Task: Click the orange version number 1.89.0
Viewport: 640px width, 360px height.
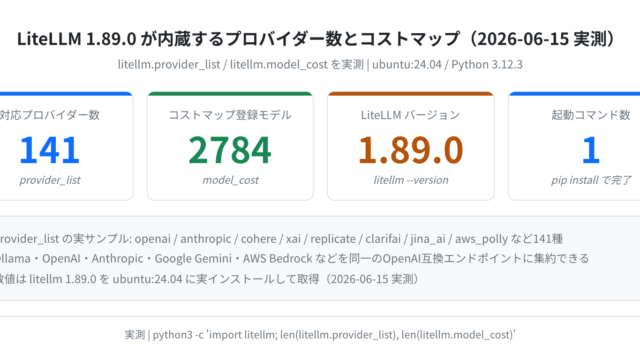Action: click(411, 150)
